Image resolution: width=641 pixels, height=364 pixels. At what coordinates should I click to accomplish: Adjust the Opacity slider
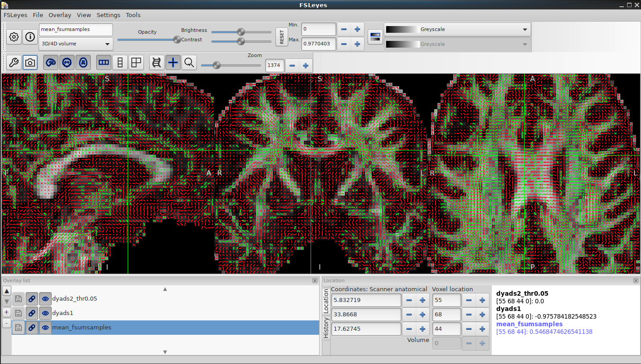coord(148,40)
